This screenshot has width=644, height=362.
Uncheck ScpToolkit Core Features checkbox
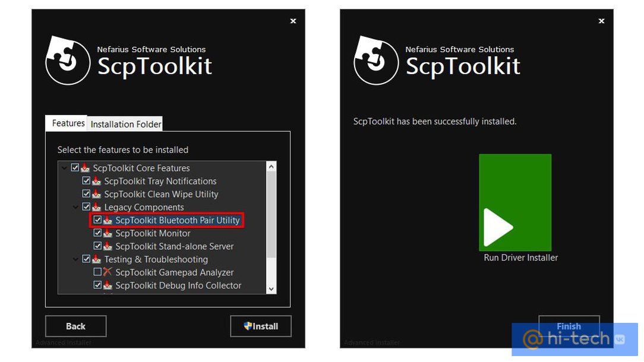(75, 167)
